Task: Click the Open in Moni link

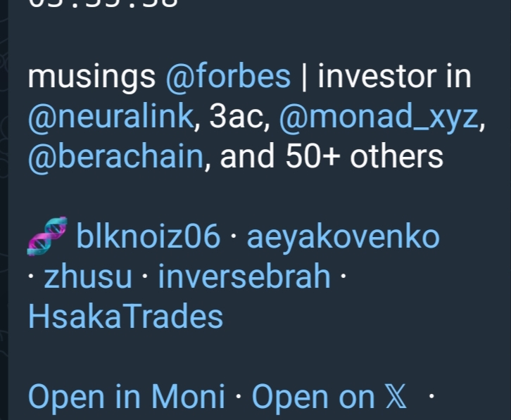Action: coord(127,397)
